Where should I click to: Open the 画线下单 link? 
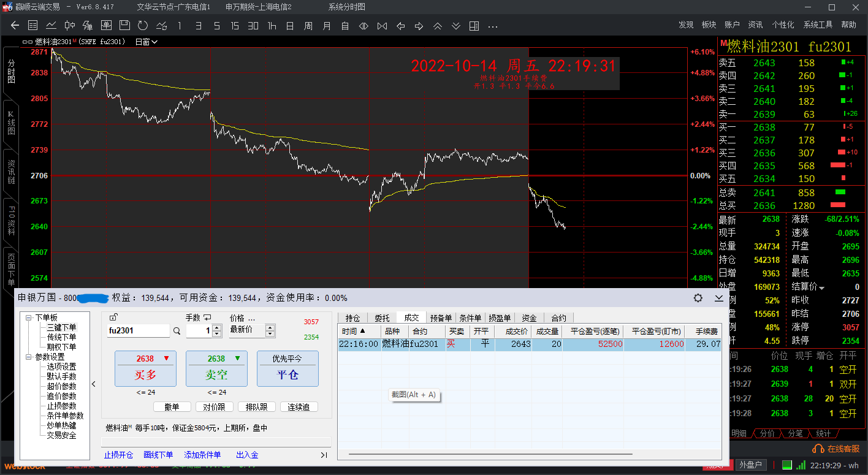point(158,455)
